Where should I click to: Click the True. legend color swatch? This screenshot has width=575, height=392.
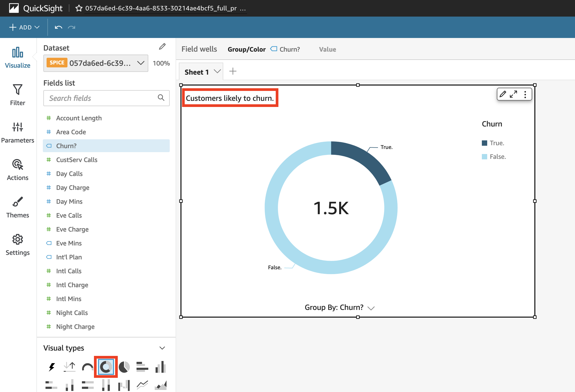[x=484, y=143]
